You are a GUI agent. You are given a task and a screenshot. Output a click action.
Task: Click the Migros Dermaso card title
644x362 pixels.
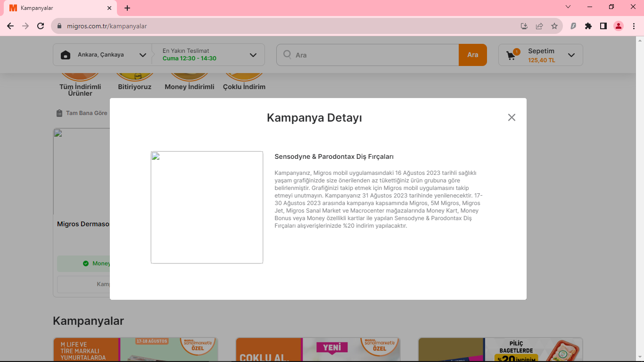[x=83, y=224]
